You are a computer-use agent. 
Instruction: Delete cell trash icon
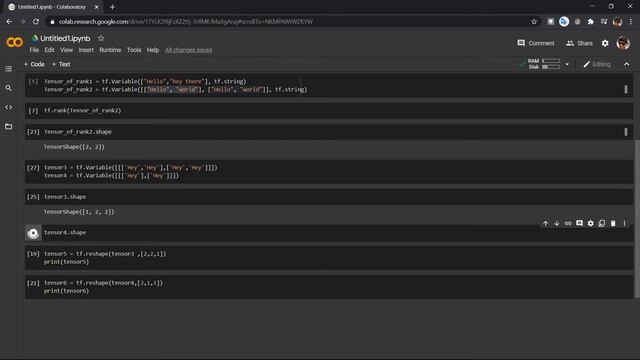tap(613, 223)
